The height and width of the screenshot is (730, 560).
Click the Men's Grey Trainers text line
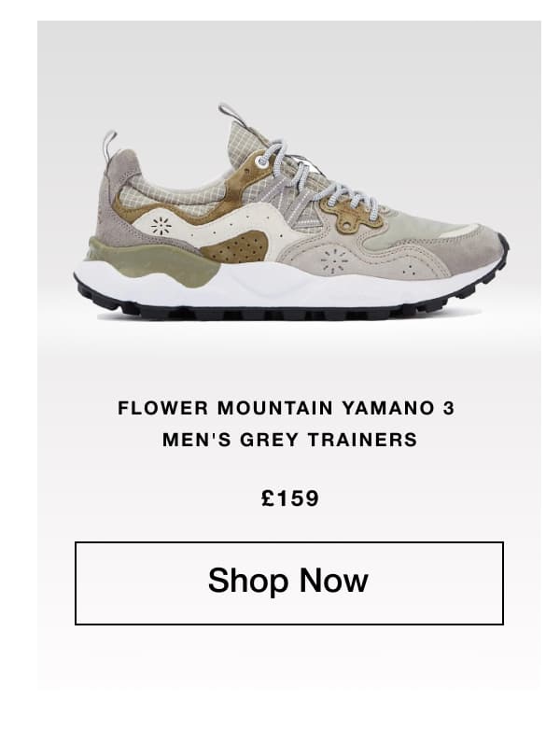[289, 440]
